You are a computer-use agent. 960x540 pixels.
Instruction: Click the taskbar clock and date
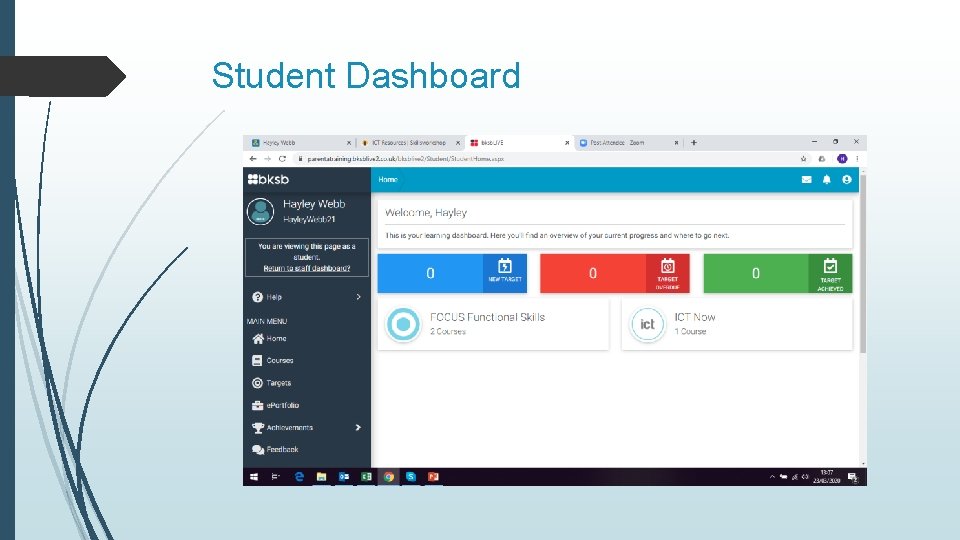(827, 477)
